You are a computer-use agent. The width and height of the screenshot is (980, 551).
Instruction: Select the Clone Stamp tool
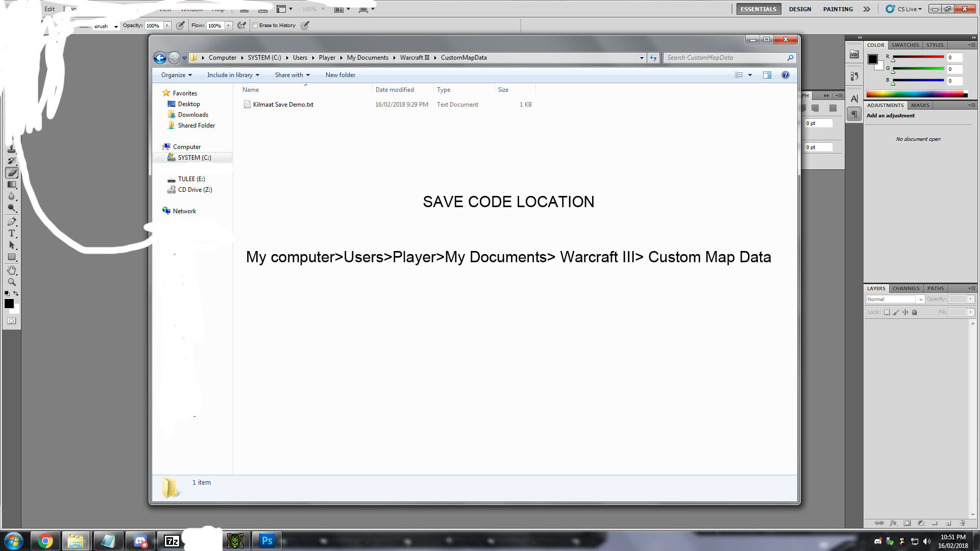coord(12,148)
